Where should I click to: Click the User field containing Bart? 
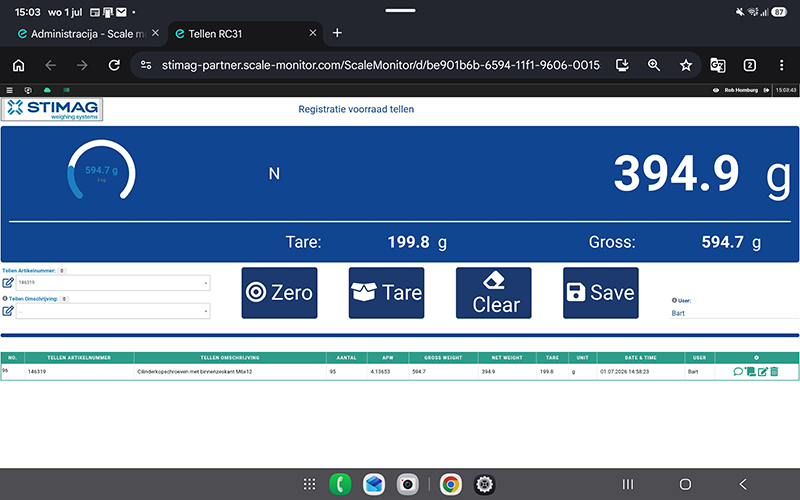coord(734,313)
